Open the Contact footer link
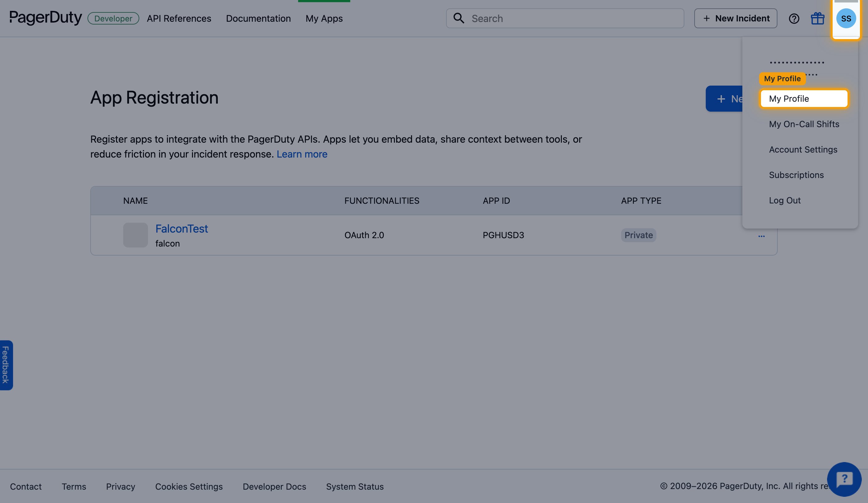This screenshot has width=868, height=503. click(x=26, y=487)
